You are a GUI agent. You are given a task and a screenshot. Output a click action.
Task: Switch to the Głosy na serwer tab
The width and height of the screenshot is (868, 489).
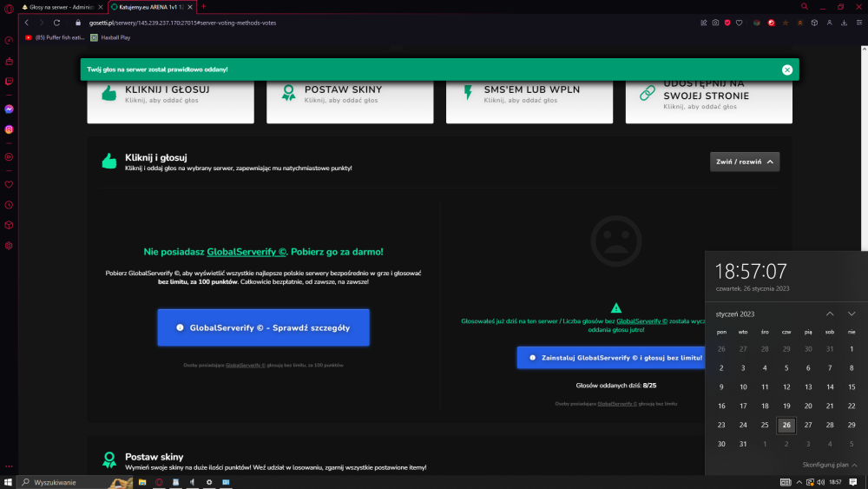click(58, 7)
